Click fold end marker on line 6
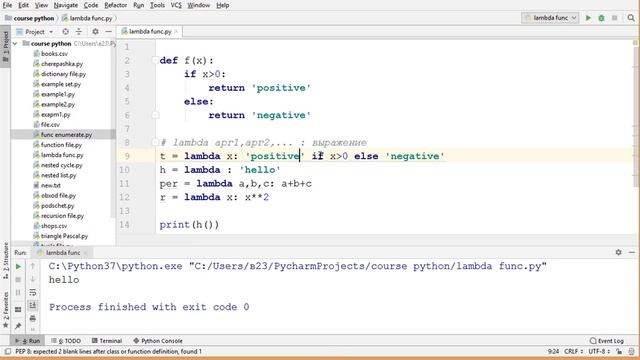 pos(155,115)
